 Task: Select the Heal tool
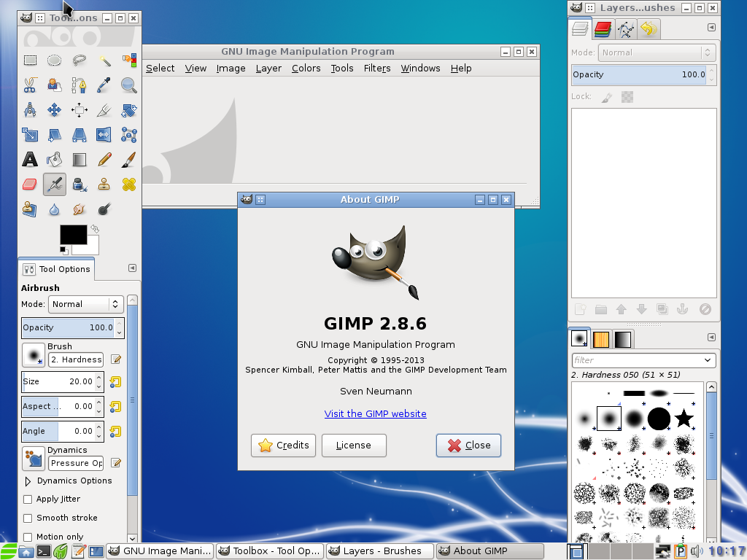click(x=128, y=184)
